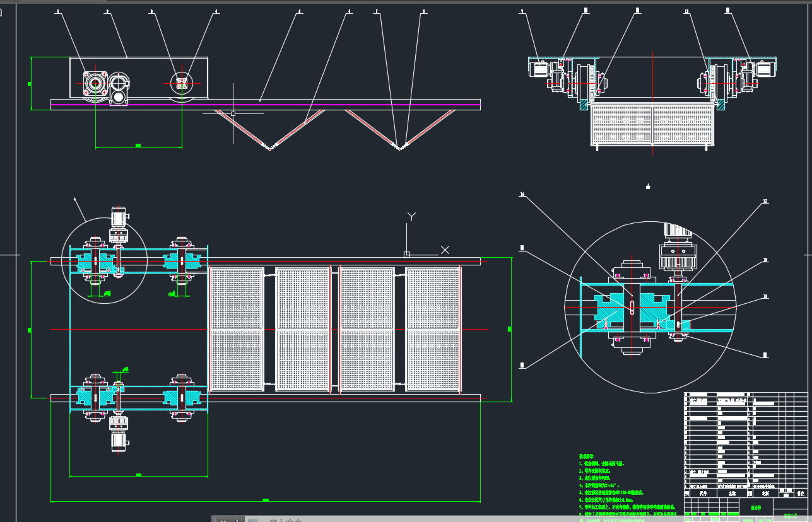Select the part callout numbered 1
Viewport: 812px width, 522px height.
pos(57,11)
